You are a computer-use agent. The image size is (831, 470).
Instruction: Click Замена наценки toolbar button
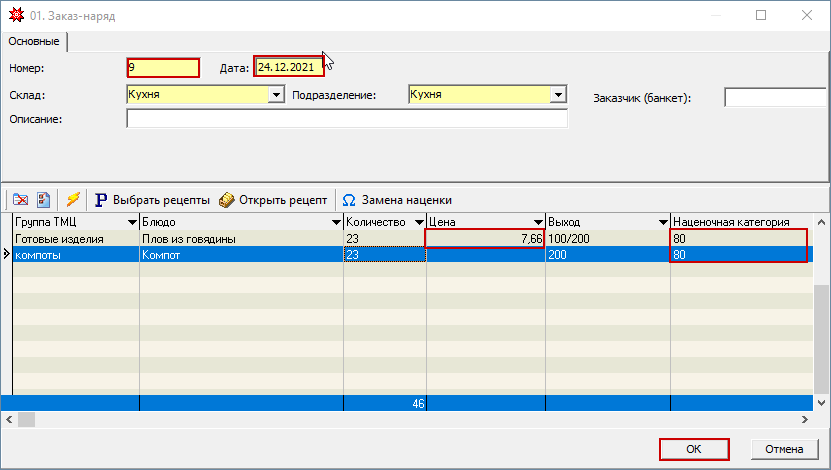397,199
